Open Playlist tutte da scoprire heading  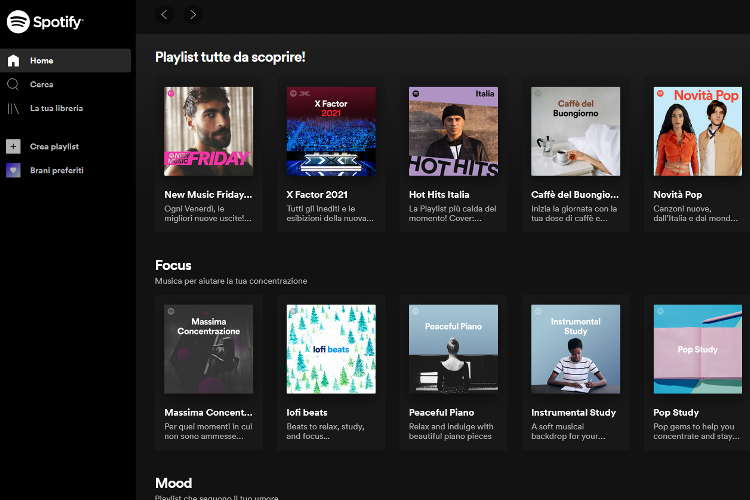pyautogui.click(x=230, y=57)
